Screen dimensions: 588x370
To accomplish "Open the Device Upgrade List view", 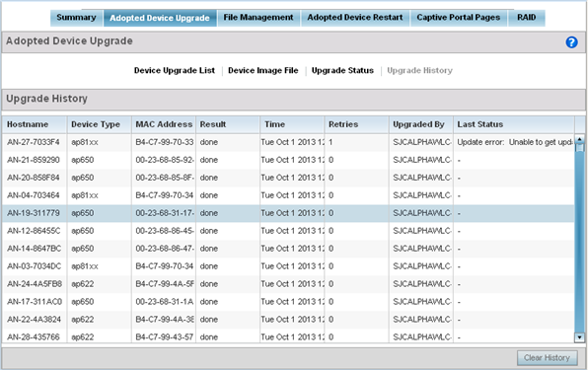I will [175, 70].
